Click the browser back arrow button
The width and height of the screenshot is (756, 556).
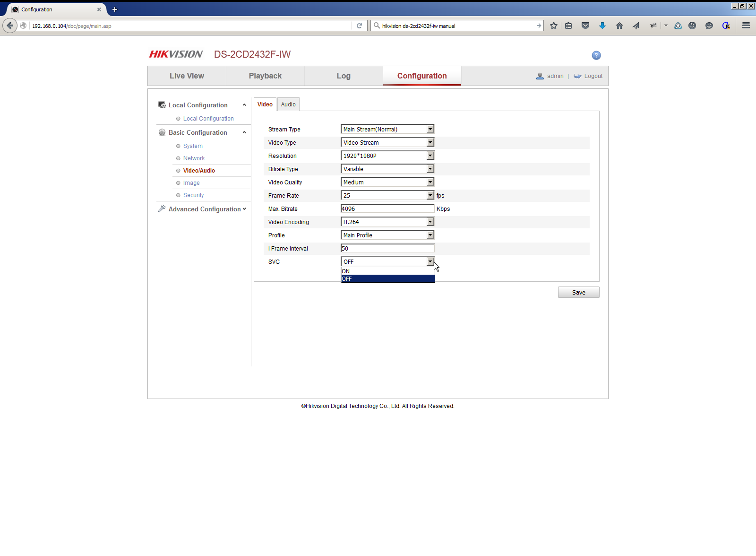tap(10, 26)
